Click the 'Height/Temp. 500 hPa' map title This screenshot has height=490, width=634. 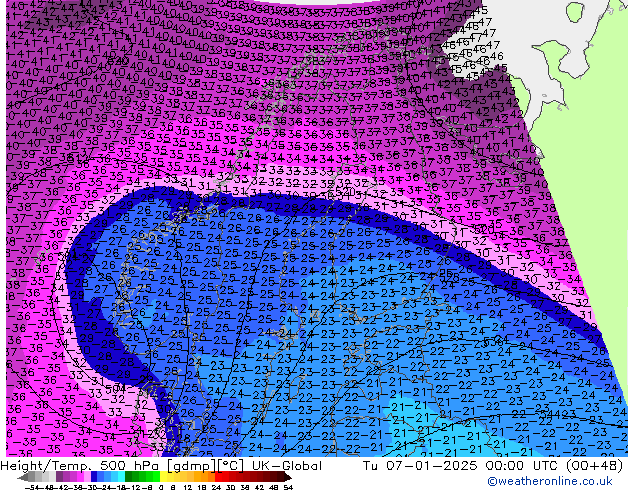click(x=81, y=466)
